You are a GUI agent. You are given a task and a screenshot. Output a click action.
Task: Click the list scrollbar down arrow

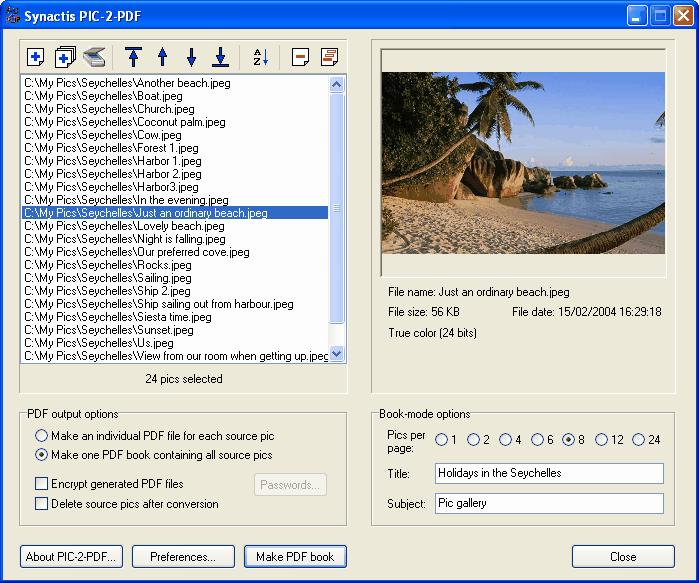point(337,353)
